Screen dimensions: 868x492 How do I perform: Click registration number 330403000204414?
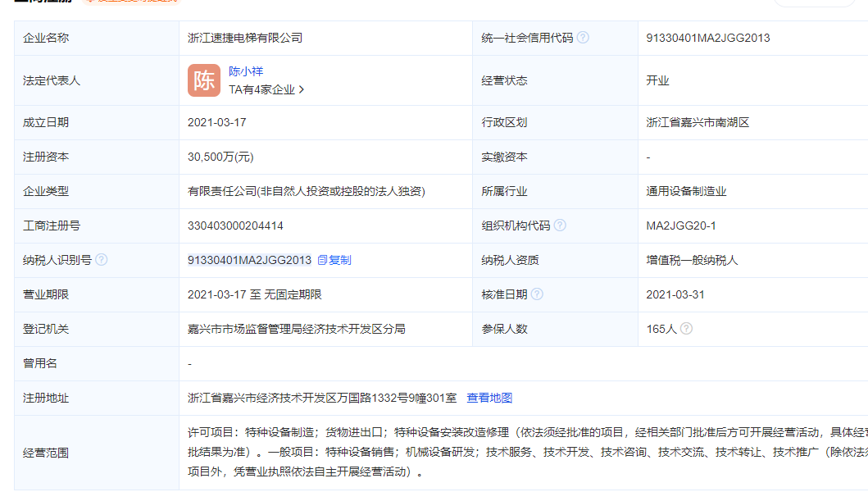coord(235,225)
